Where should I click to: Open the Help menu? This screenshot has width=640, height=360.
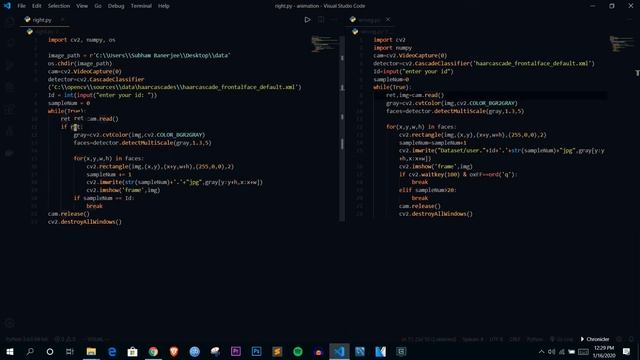pyautogui.click(x=164, y=6)
